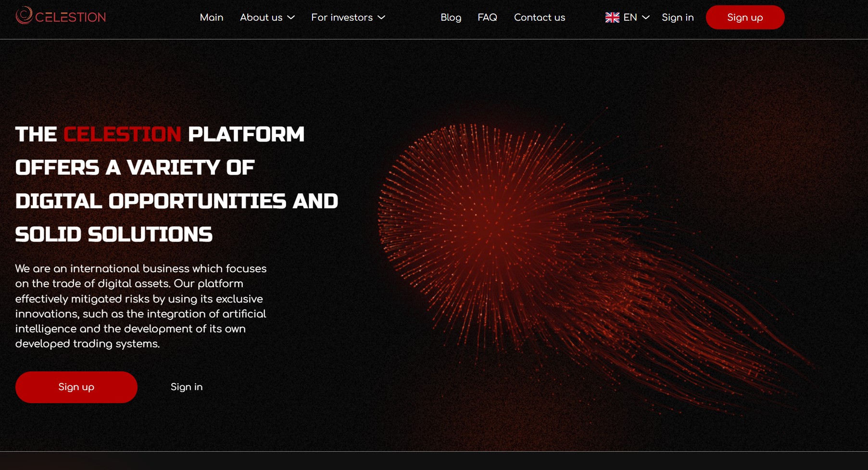Go to the Main page
This screenshot has width=868, height=470.
tap(211, 18)
